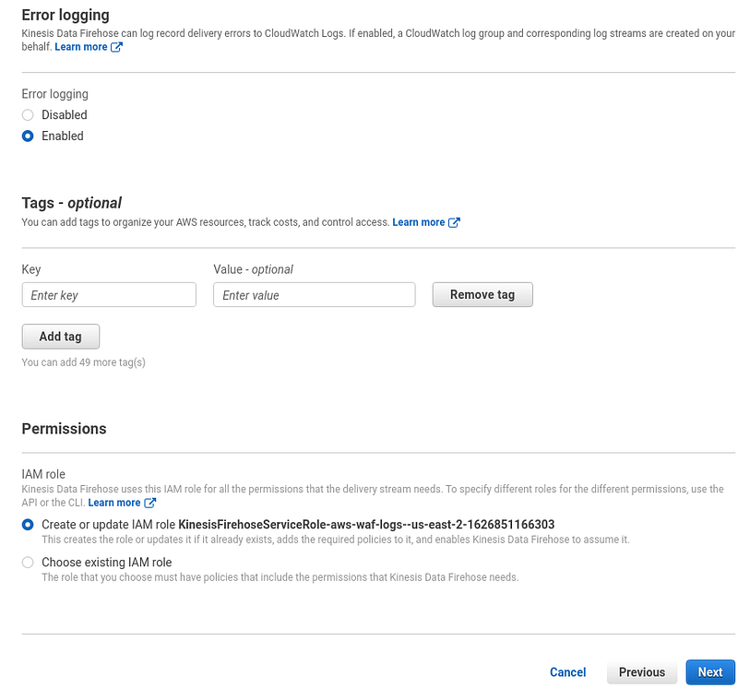
Task: Open Learn more link under Error logging
Action: [81, 47]
